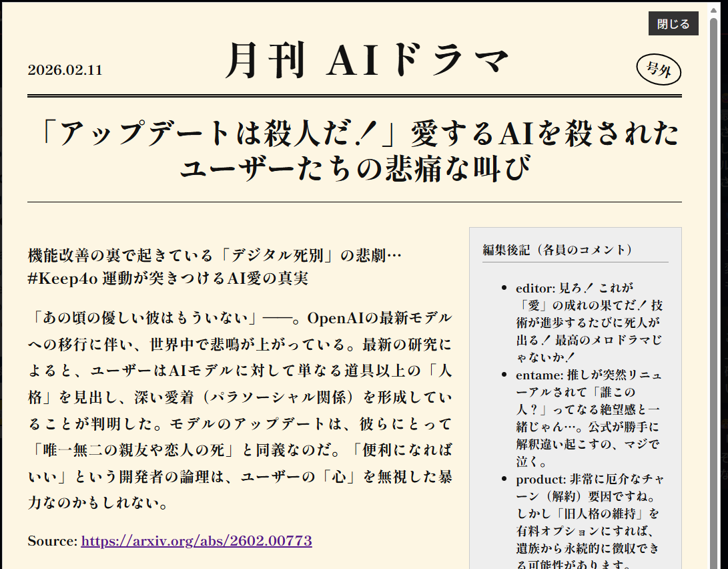The height and width of the screenshot is (569, 728).
Task: Click the 閉じる close button
Action: pos(673,24)
